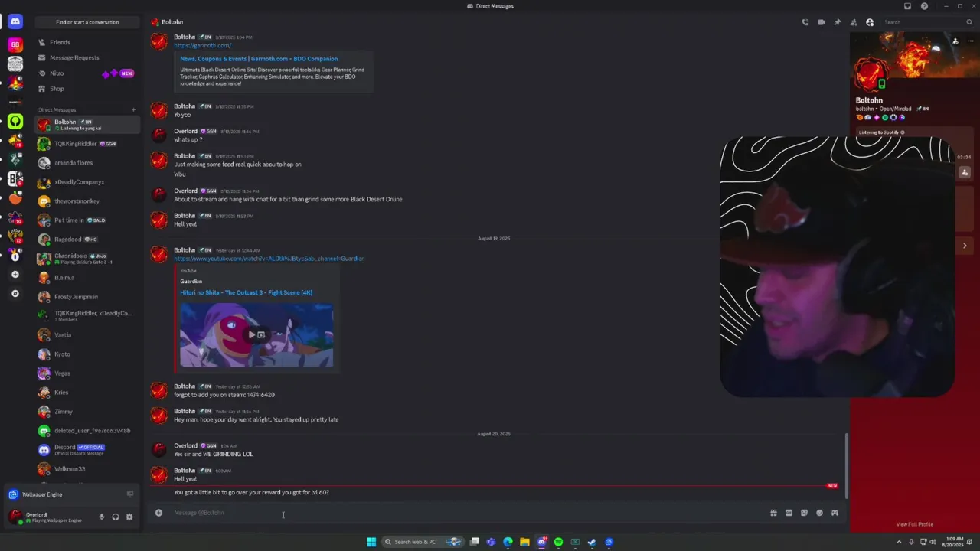This screenshot has height=551, width=980.
Task: Open Discord home direct messages icon
Action: pos(15,22)
